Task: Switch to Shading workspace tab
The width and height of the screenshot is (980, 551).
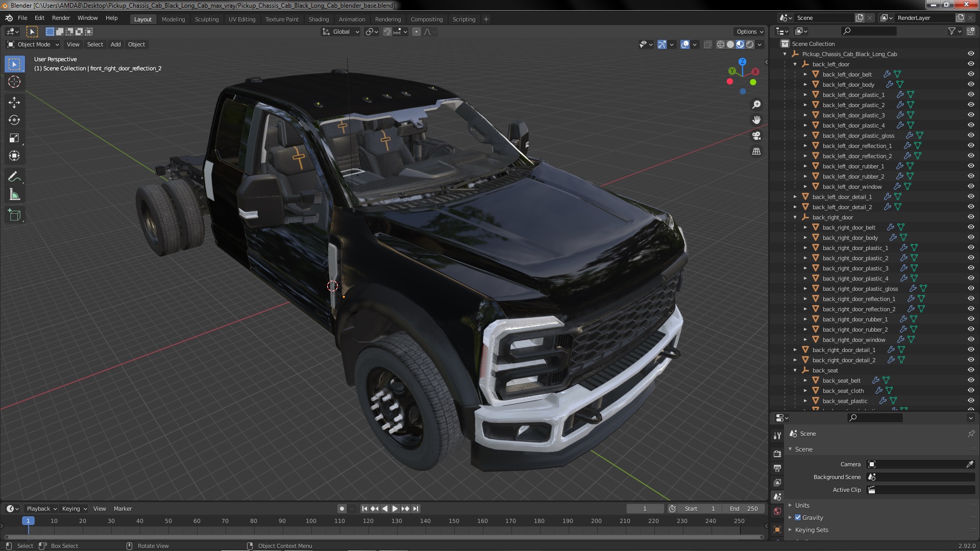Action: [318, 19]
